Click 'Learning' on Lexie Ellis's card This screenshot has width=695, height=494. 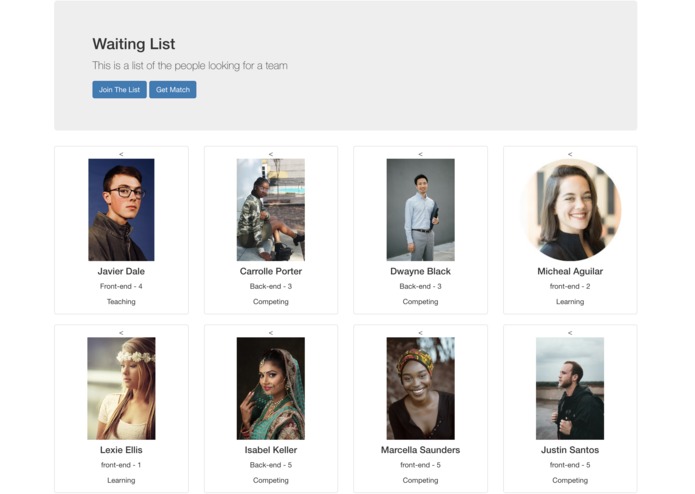point(121,480)
